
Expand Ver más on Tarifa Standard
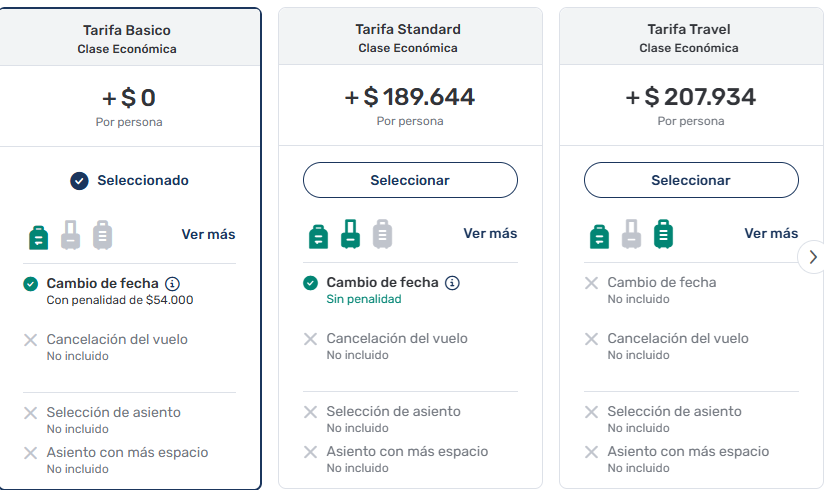coord(490,233)
